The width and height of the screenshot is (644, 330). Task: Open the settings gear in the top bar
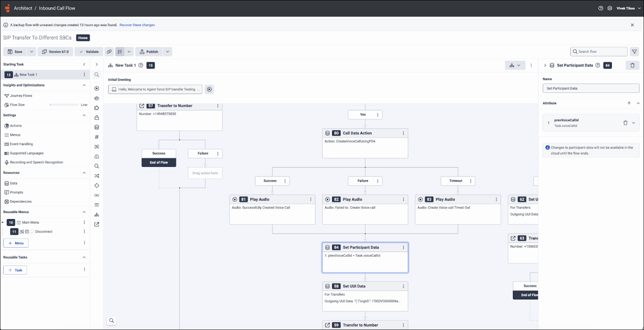tap(610, 8)
